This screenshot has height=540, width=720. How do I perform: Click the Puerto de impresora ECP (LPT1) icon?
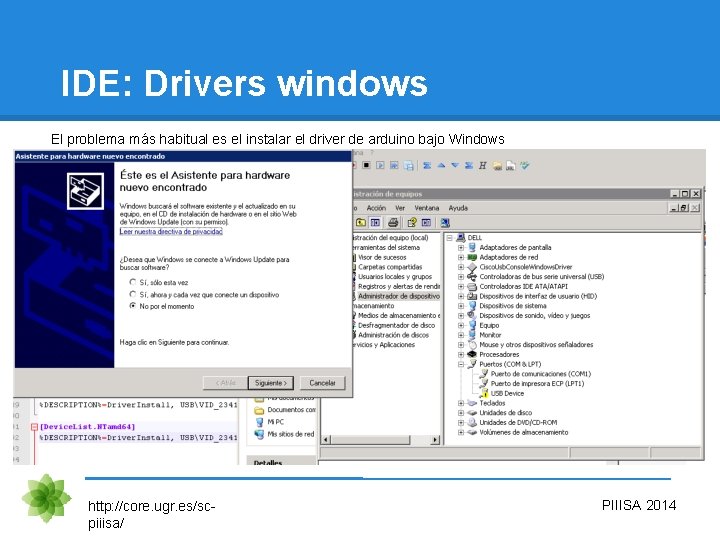click(484, 383)
